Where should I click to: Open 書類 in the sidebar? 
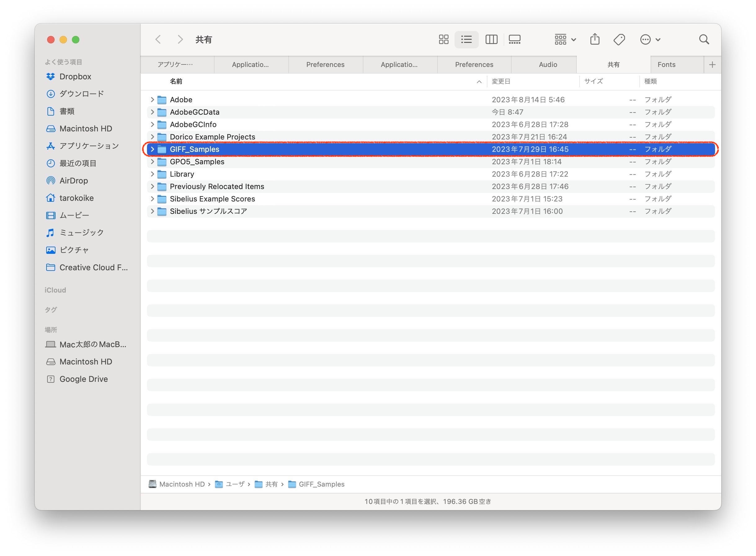(60, 111)
